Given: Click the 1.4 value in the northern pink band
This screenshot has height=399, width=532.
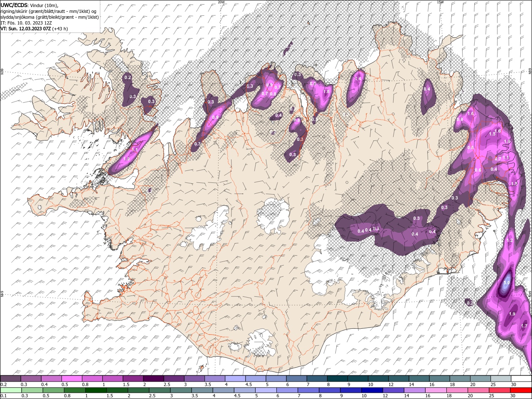Looking at the screenshot, I should 357,79.
